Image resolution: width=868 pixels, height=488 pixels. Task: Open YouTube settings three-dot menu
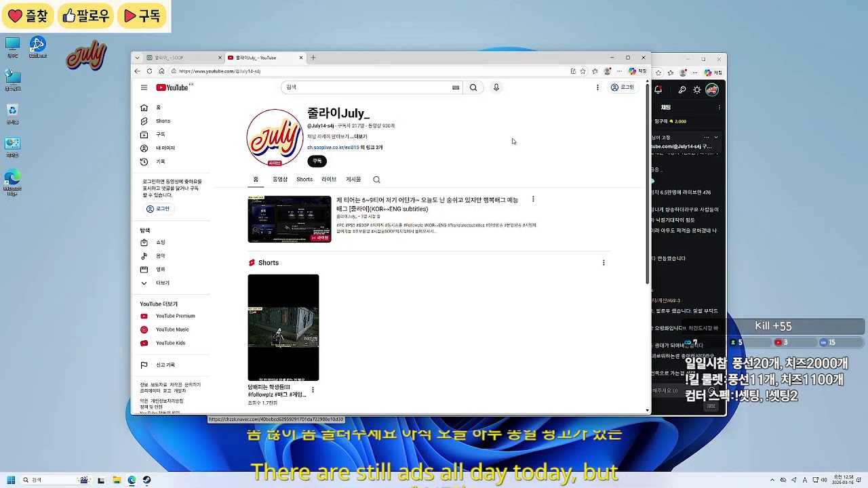click(597, 87)
